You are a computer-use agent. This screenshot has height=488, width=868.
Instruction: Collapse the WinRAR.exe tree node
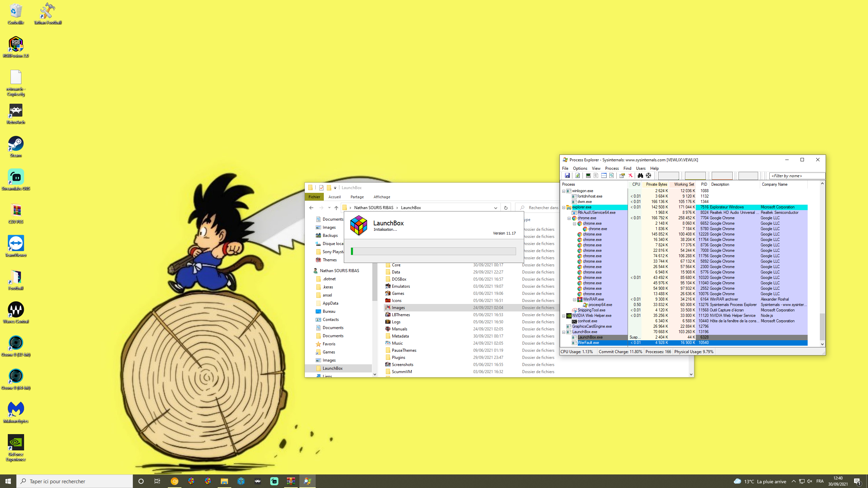tap(575, 300)
